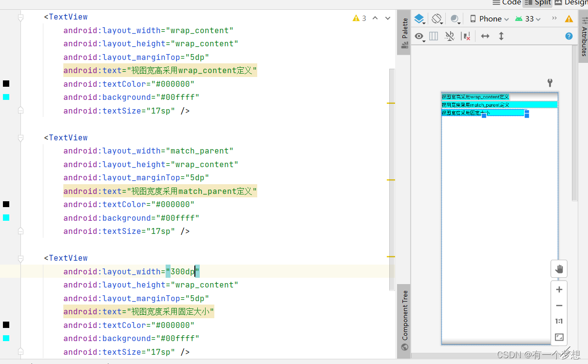The width and height of the screenshot is (588, 364).
Task: Select the fixed-size TextView in preview
Action: pyautogui.click(x=484, y=113)
